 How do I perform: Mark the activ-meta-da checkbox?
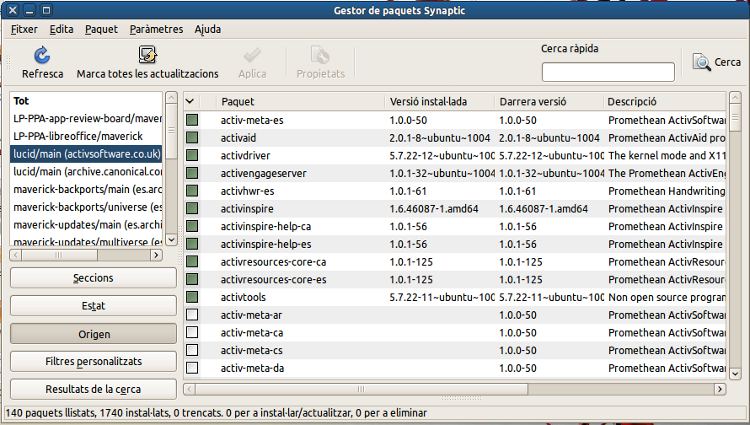tap(192, 368)
